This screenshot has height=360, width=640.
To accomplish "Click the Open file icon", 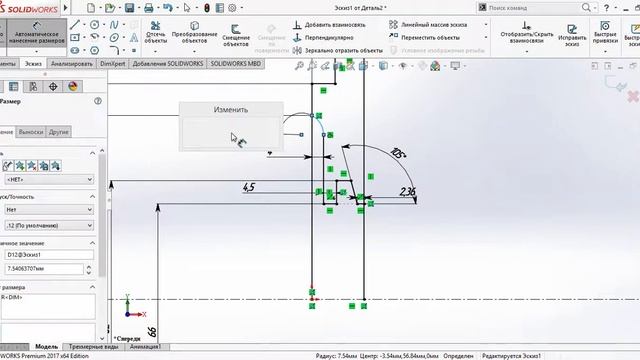I will (109, 8).
